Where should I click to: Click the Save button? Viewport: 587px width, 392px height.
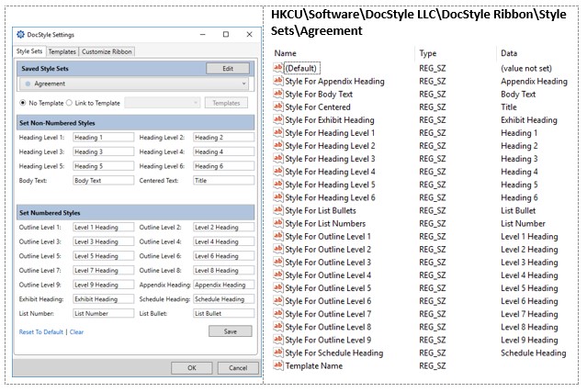[x=231, y=331]
